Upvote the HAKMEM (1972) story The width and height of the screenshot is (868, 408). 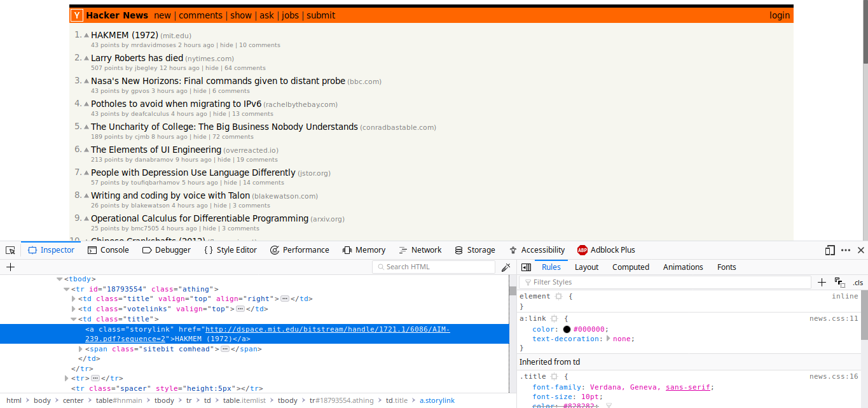87,36
